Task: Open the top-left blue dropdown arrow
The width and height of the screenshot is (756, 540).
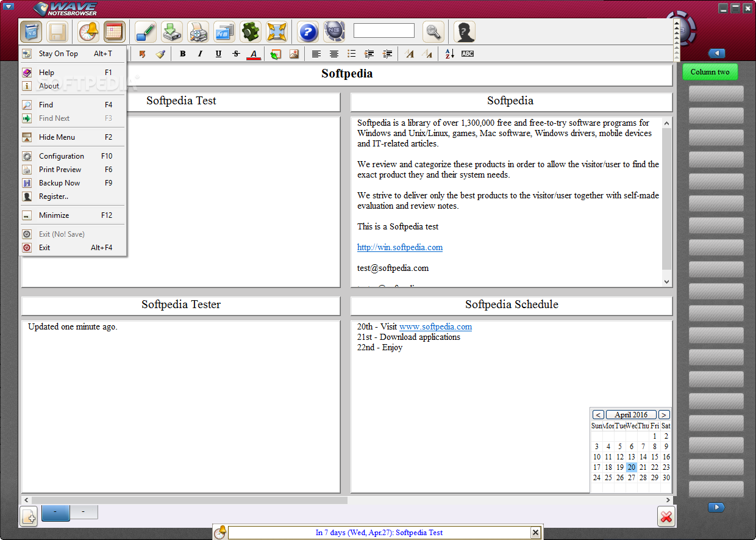Action: [x=9, y=7]
